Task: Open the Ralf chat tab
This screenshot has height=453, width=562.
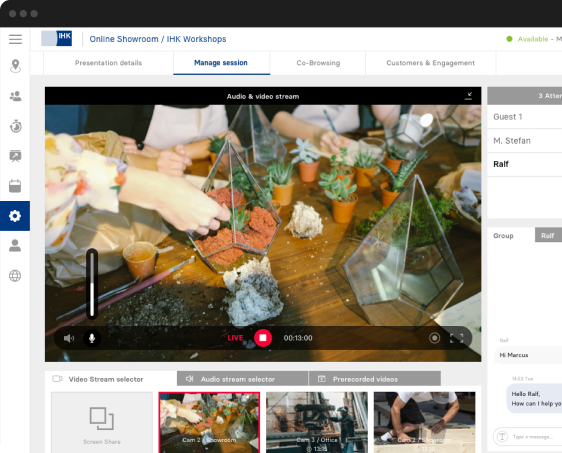Action: [548, 235]
